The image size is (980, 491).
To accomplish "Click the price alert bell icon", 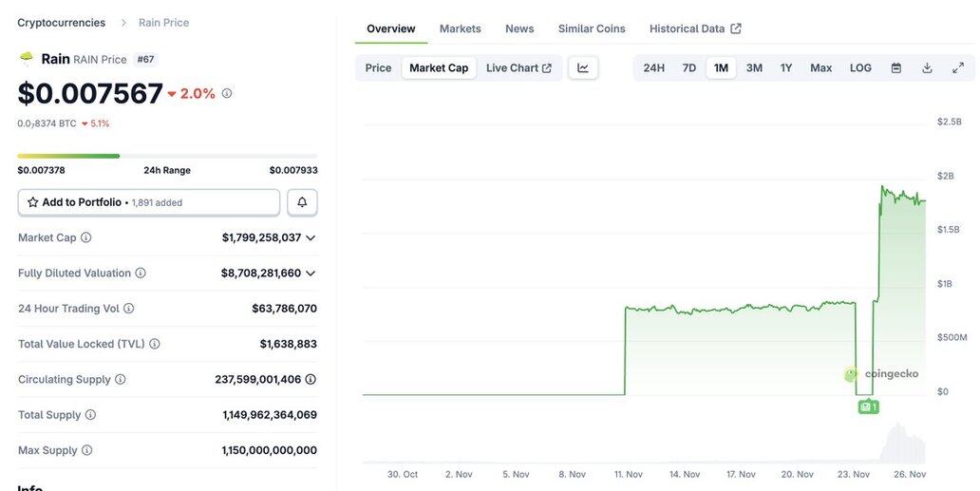I will point(302,202).
